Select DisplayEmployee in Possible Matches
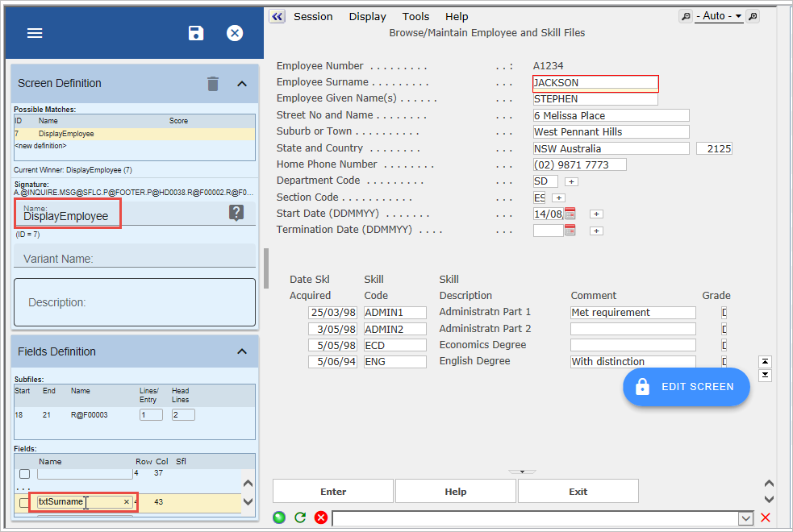The image size is (793, 532). tap(135, 134)
